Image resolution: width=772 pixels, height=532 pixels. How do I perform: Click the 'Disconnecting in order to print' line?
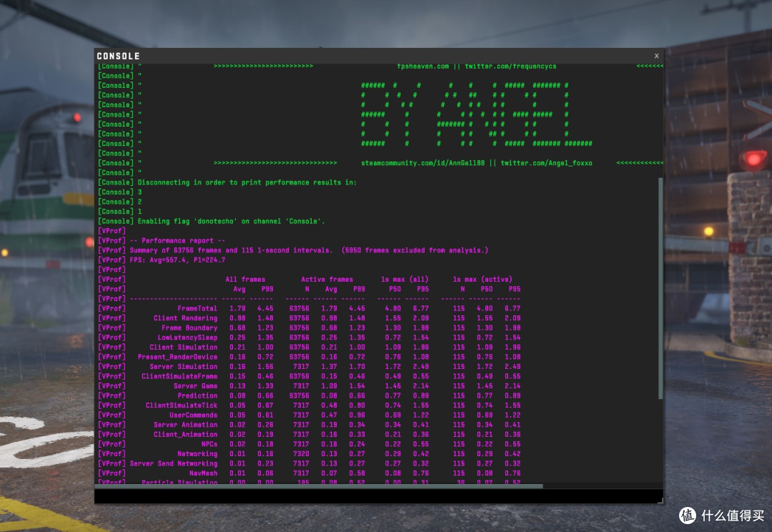247,182
